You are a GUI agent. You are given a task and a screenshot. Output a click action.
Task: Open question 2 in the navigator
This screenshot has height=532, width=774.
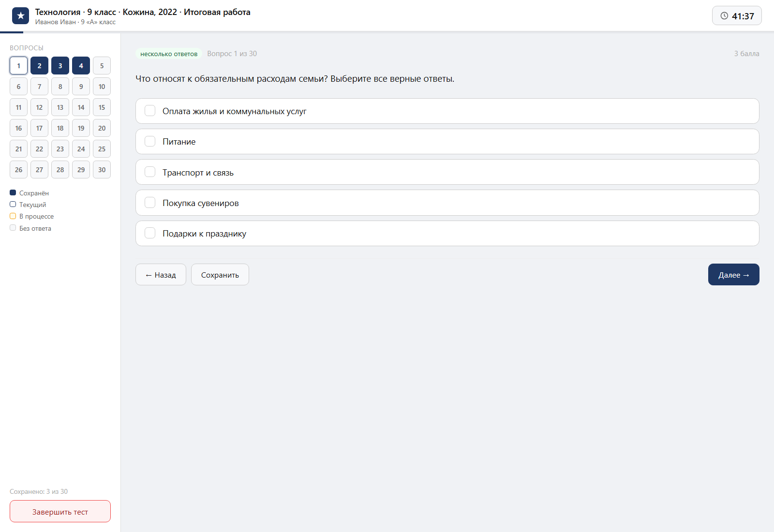click(39, 66)
